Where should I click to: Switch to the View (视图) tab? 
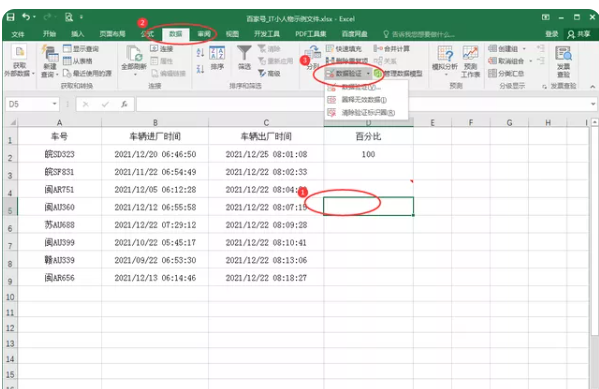click(x=232, y=34)
